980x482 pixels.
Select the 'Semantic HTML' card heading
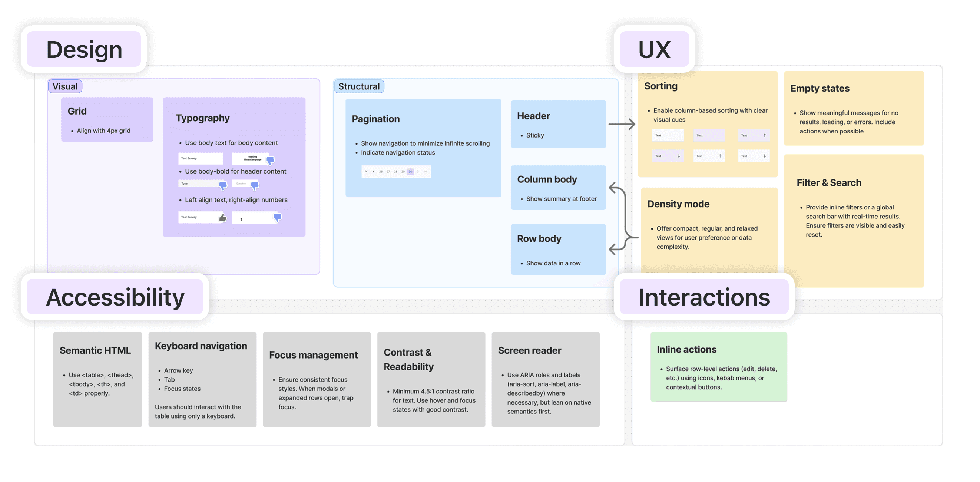(95, 350)
